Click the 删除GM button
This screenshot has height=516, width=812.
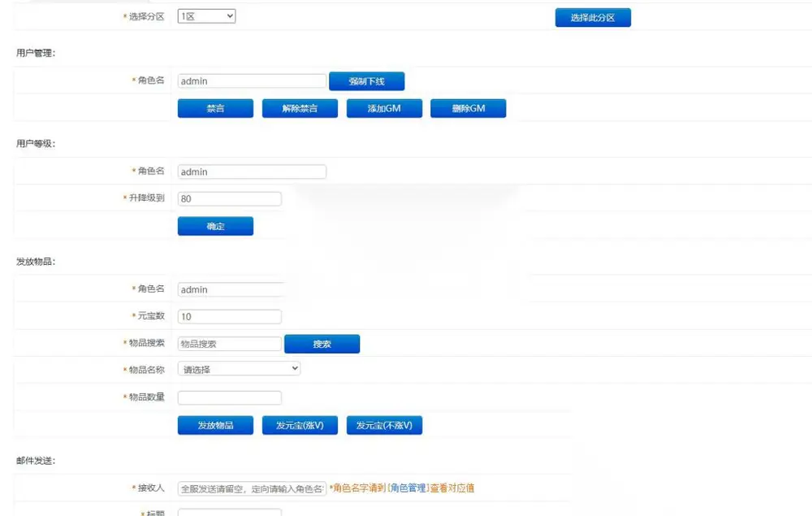coord(469,108)
